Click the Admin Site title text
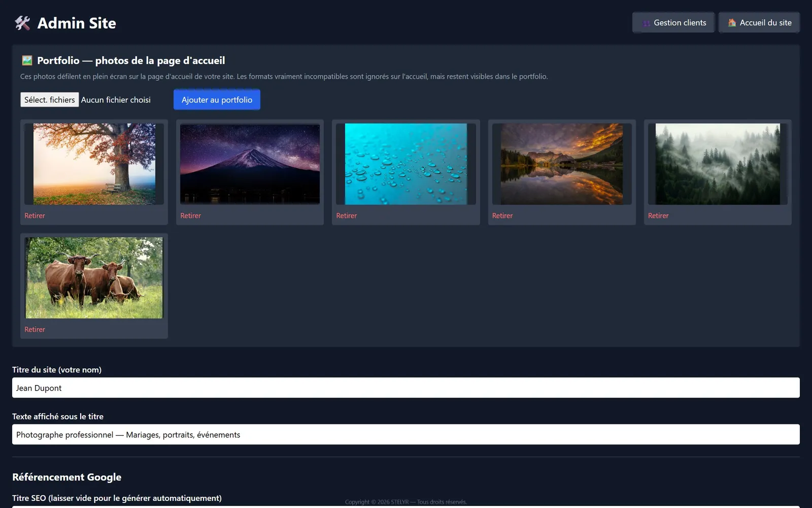The image size is (812, 508). click(77, 23)
